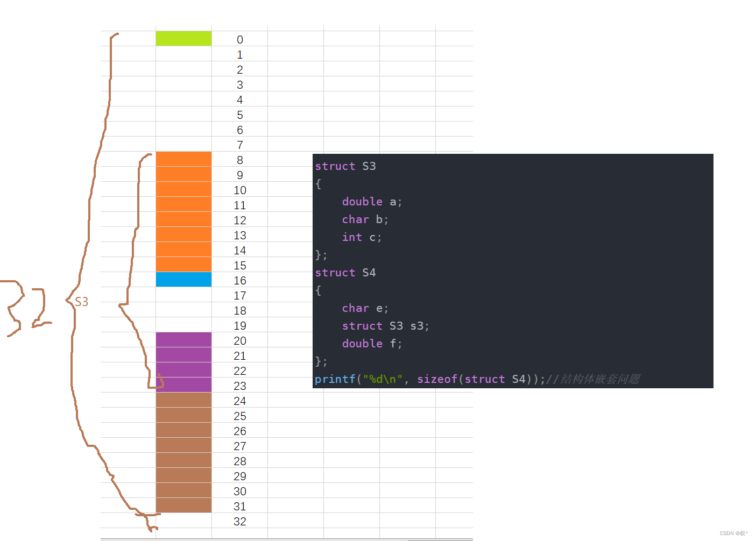Click the 'struct S3 s3;' member line
Viewport: 756px width, 541px height.
point(385,326)
